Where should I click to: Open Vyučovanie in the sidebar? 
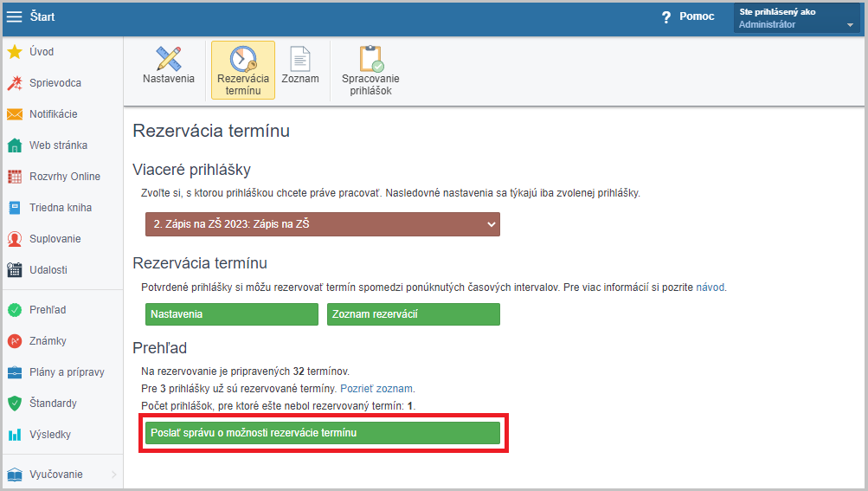56,475
